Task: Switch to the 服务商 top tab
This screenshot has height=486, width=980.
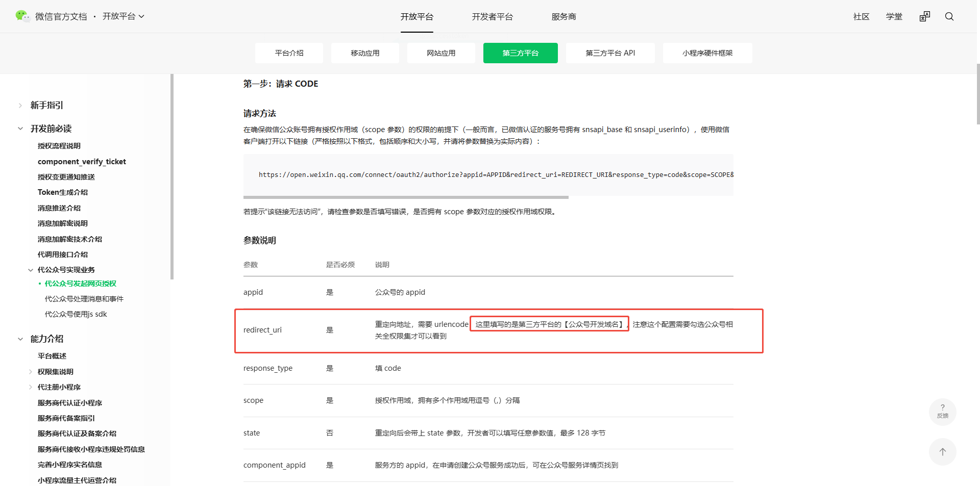Action: coord(563,17)
